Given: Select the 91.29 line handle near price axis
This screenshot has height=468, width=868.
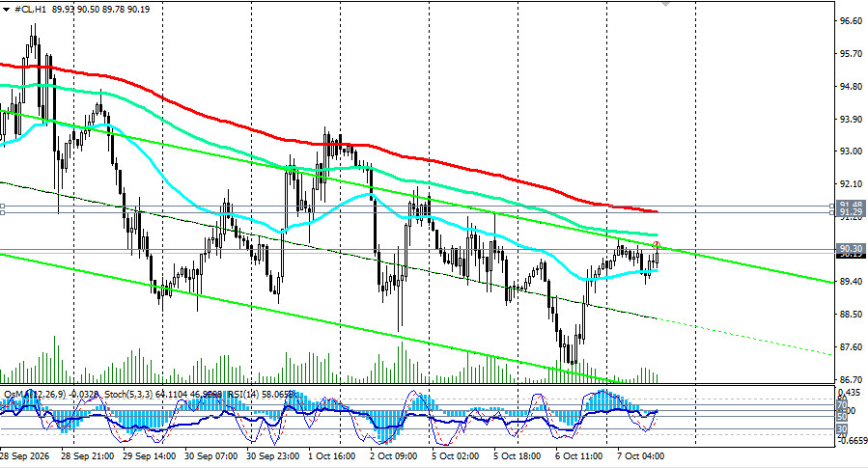Looking at the screenshot, I should coord(832,212).
